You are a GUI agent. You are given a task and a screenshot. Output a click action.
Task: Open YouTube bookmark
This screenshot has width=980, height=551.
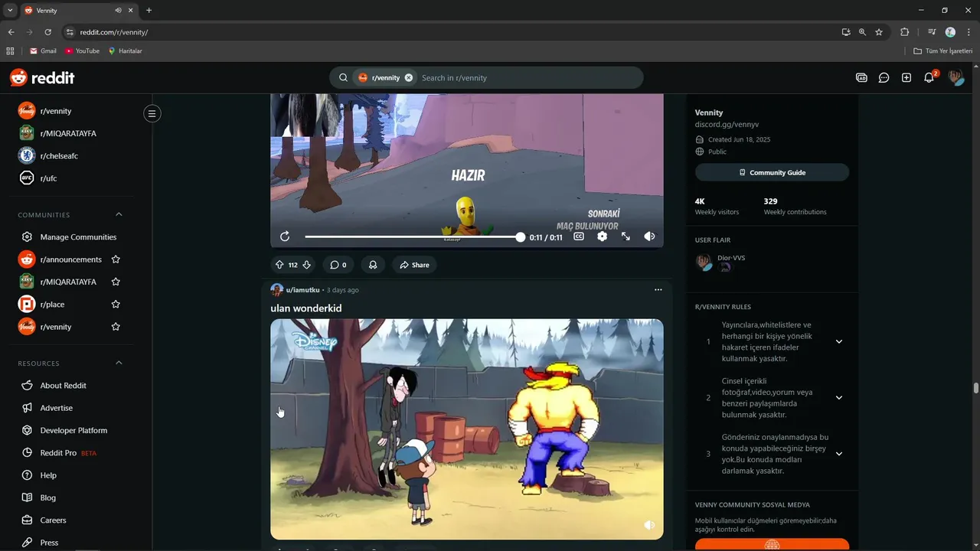82,51
